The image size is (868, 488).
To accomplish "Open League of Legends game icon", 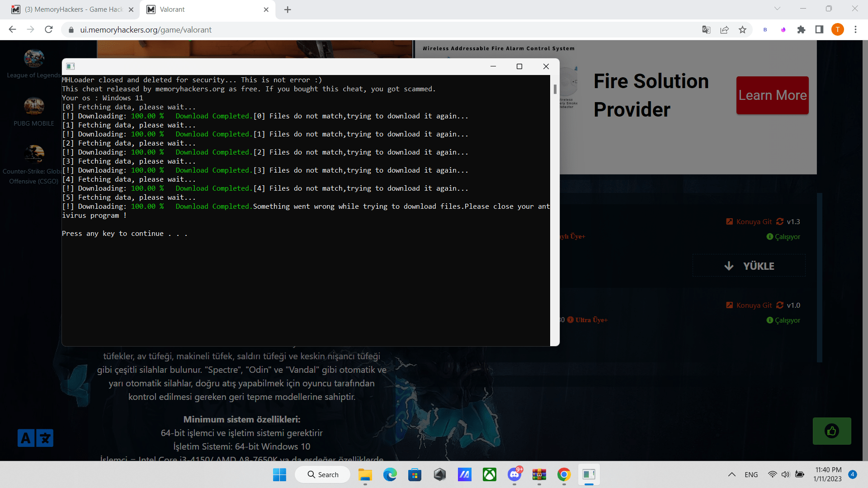I will pos(34,58).
